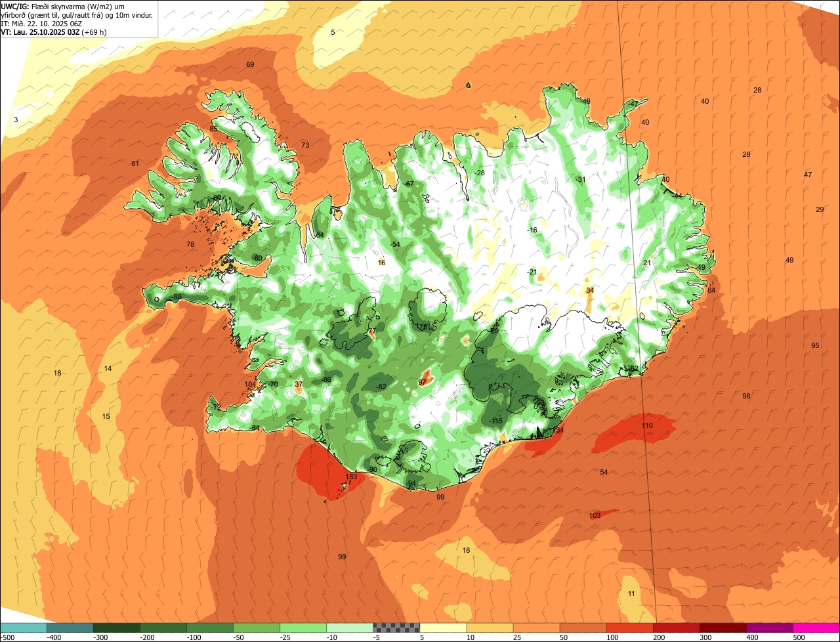Click the map value '103' southeast of Iceland
The height and width of the screenshot is (642, 840).
tap(595, 515)
